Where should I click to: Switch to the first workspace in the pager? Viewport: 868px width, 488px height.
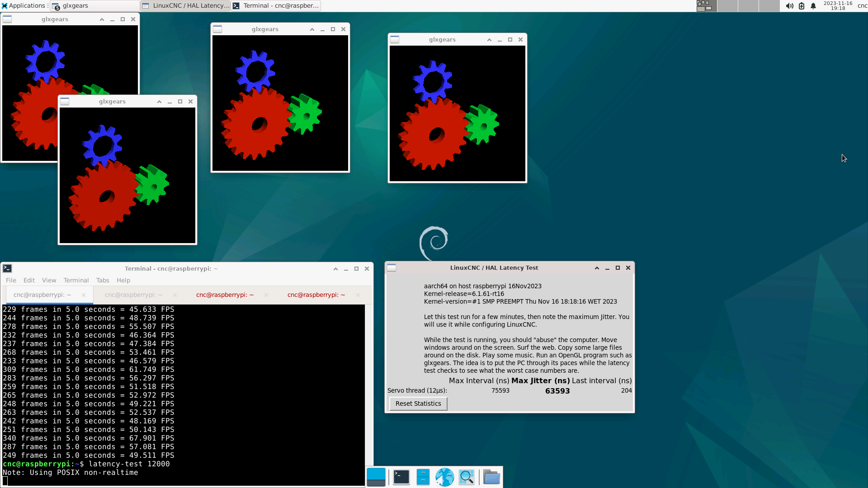[x=706, y=6]
